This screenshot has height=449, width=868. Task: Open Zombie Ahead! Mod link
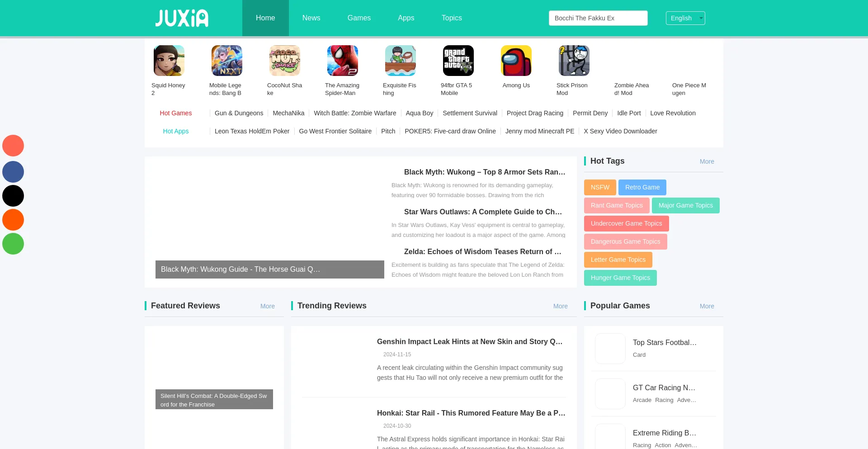coord(632,89)
